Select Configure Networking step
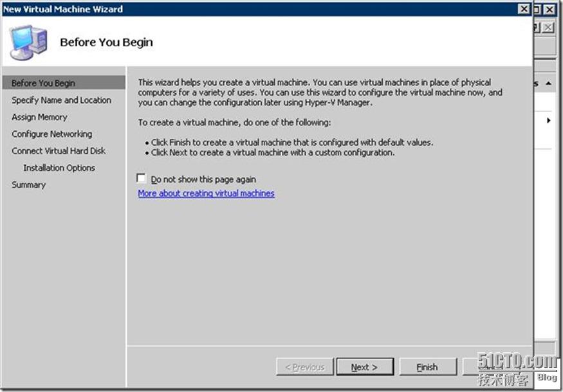This screenshot has height=392, width=563. click(x=51, y=134)
